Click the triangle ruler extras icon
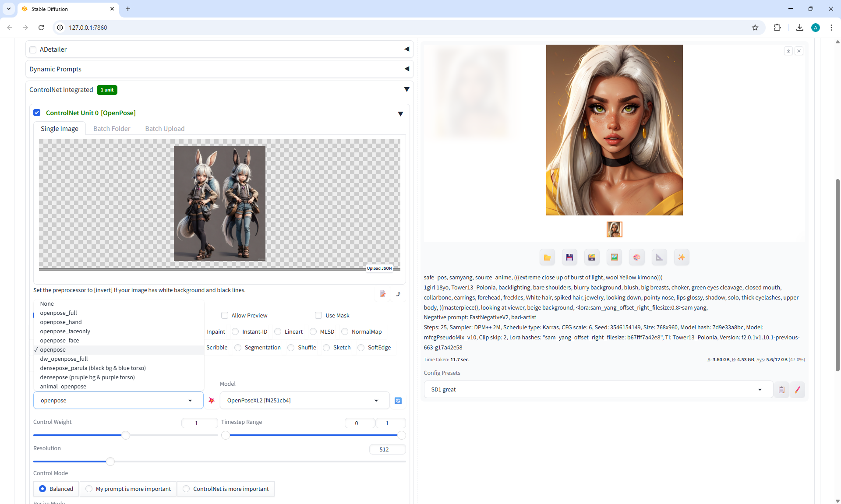This screenshot has height=504, width=841. click(x=659, y=257)
